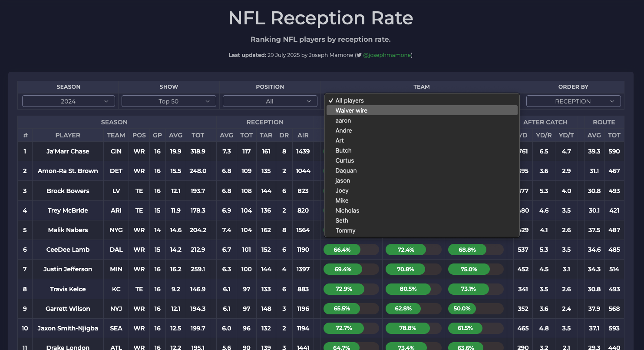Click Garrett Wilson's 50.0% rate bar
Viewport: 644px width, 350px height.
click(476, 308)
